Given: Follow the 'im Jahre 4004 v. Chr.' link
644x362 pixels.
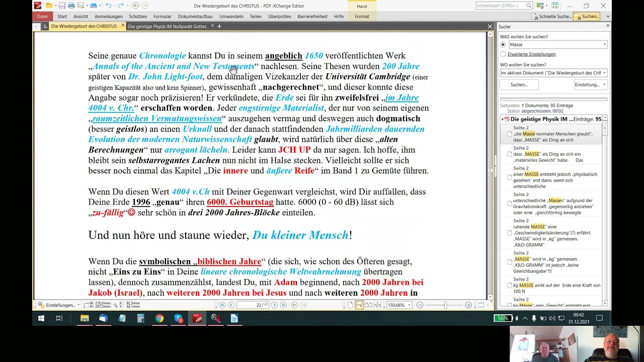Looking at the screenshot, I should click(254, 103).
